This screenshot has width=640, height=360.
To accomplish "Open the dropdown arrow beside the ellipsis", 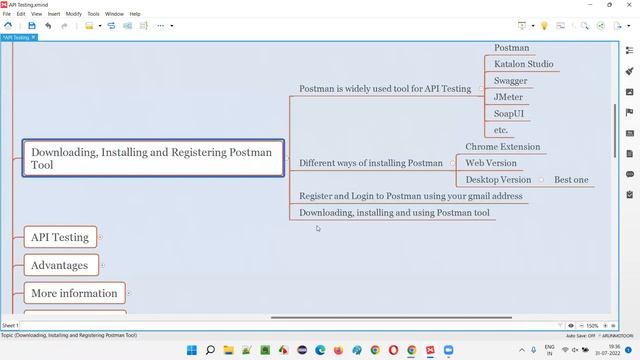I will (172, 26).
